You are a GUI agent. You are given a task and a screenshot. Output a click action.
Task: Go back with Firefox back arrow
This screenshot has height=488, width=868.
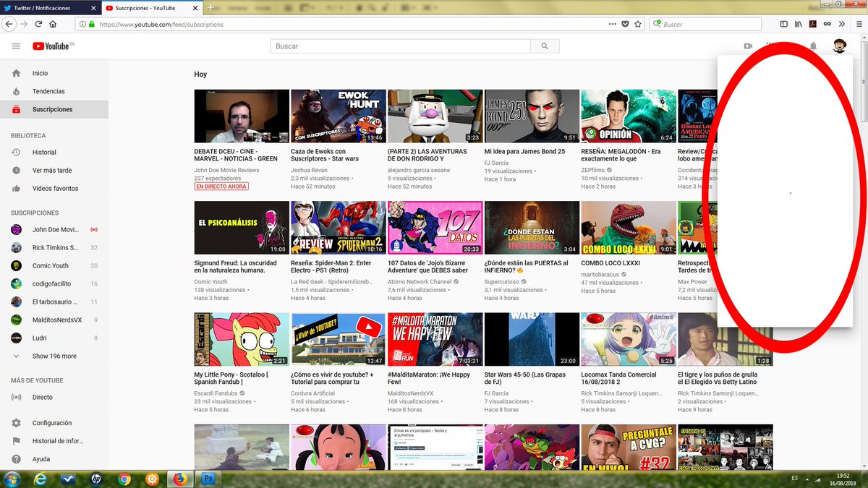click(x=9, y=24)
